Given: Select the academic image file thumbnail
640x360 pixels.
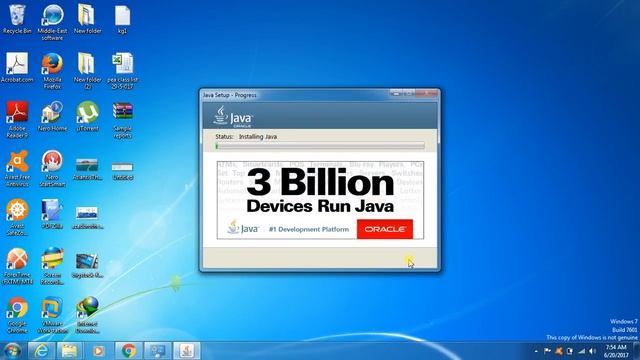Looking at the screenshot, I should [x=87, y=217].
